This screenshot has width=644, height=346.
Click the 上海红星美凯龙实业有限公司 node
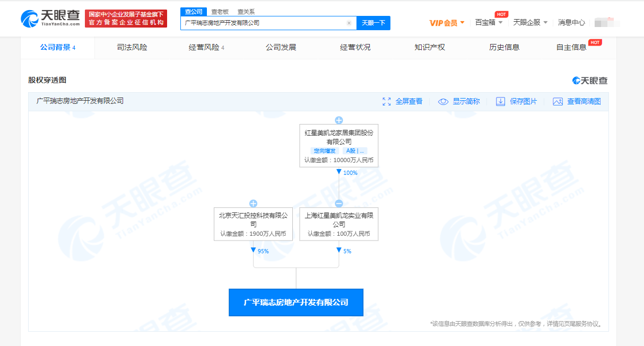click(x=338, y=224)
